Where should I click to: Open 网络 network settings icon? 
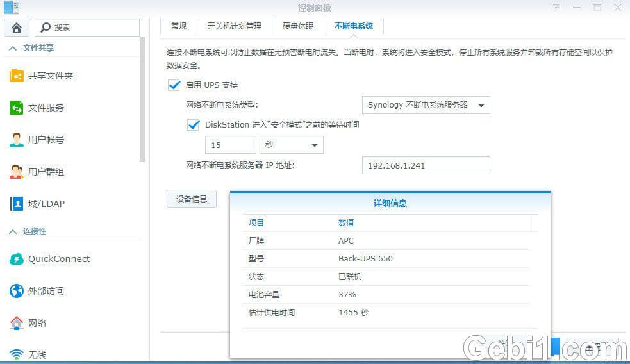coord(17,323)
